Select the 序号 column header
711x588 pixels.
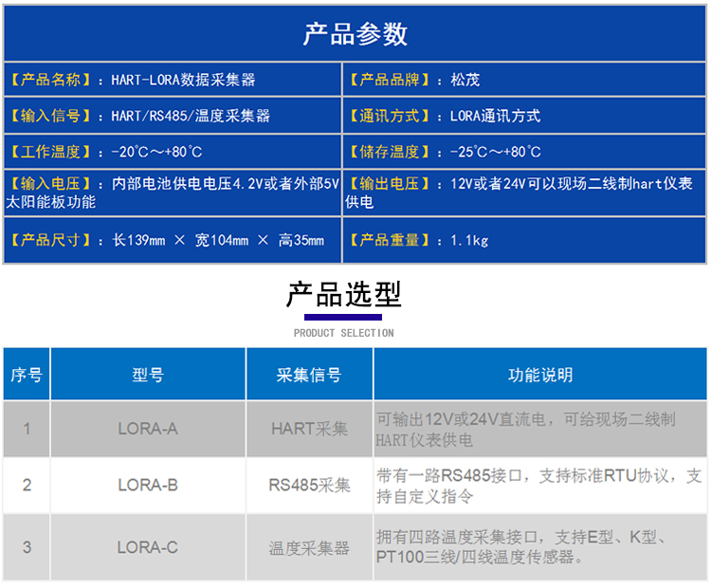(x=27, y=375)
